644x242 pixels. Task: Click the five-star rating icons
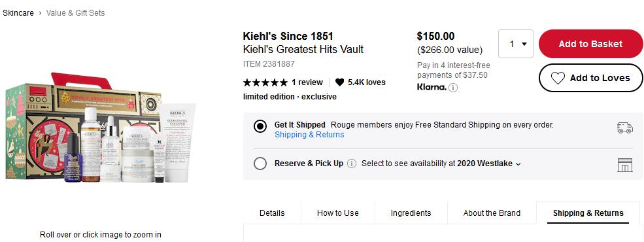[265, 82]
